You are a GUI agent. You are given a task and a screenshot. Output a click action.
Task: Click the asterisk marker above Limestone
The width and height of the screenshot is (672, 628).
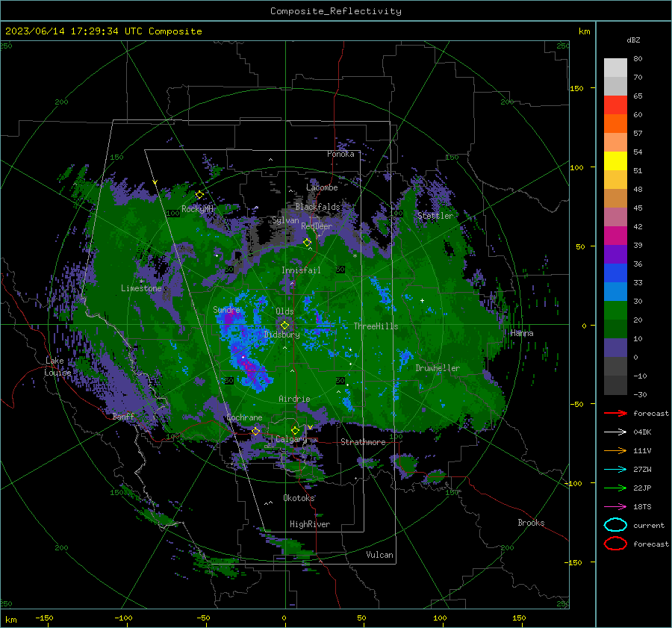(141, 282)
